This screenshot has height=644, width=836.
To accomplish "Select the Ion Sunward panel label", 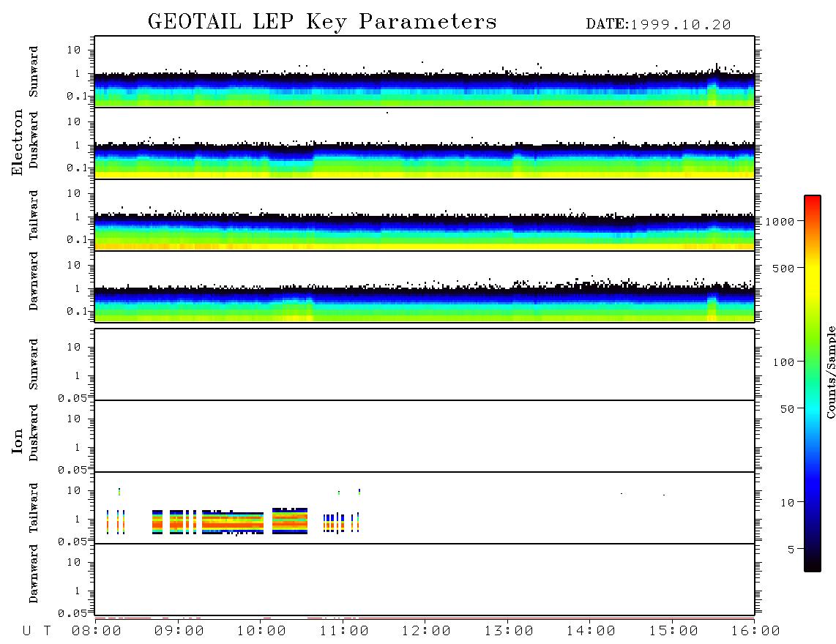I will (34, 364).
